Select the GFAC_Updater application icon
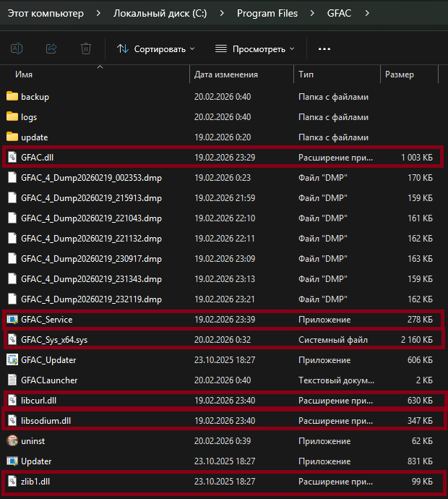 point(12,359)
